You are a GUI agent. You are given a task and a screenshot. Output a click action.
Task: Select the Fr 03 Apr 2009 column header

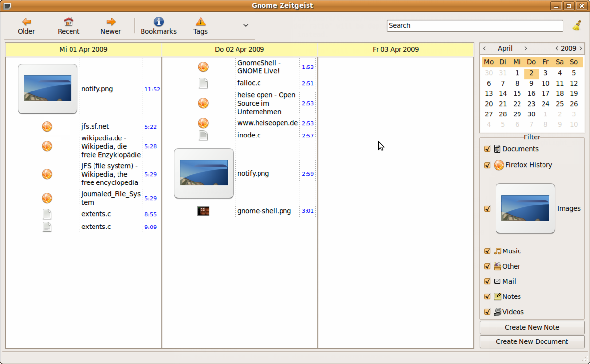click(x=396, y=49)
